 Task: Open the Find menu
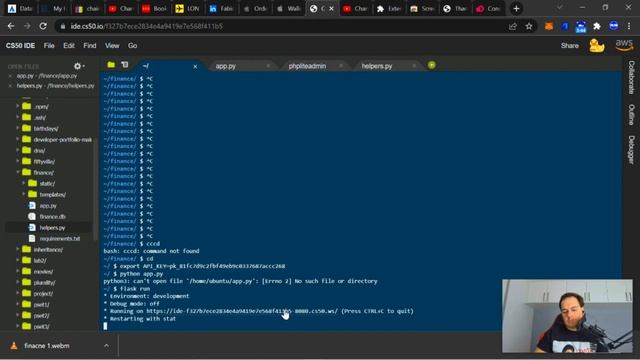tap(90, 46)
